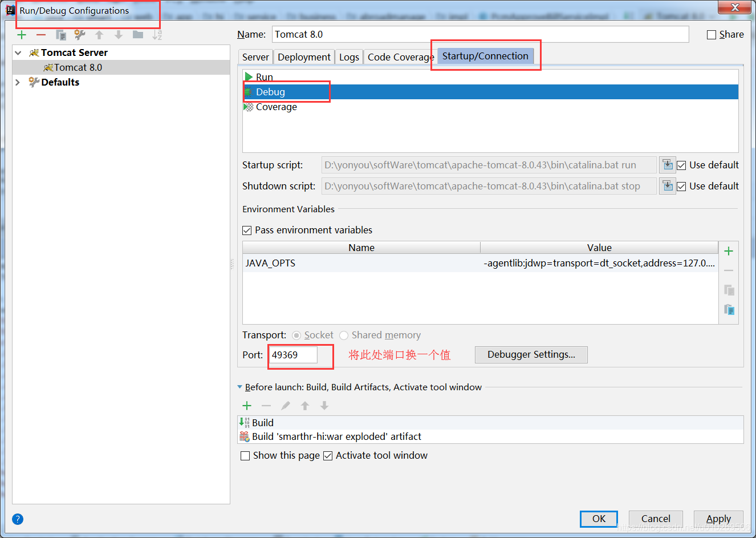Create new folder icon in left toolbar

click(x=138, y=35)
